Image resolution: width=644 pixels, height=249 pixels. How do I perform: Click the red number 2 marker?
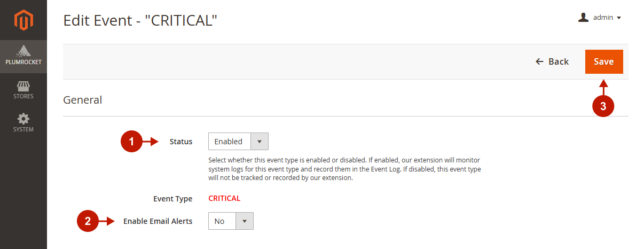coord(88,221)
